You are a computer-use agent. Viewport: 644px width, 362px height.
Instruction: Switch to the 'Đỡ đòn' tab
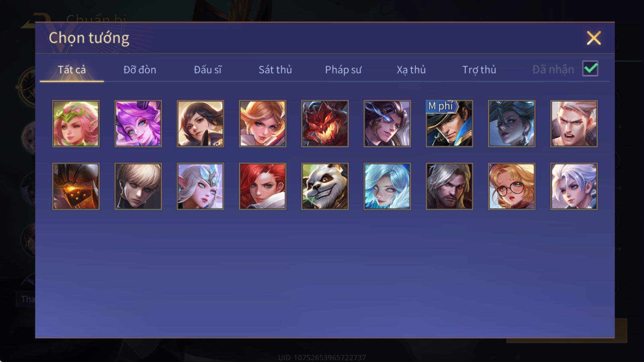[x=140, y=70]
